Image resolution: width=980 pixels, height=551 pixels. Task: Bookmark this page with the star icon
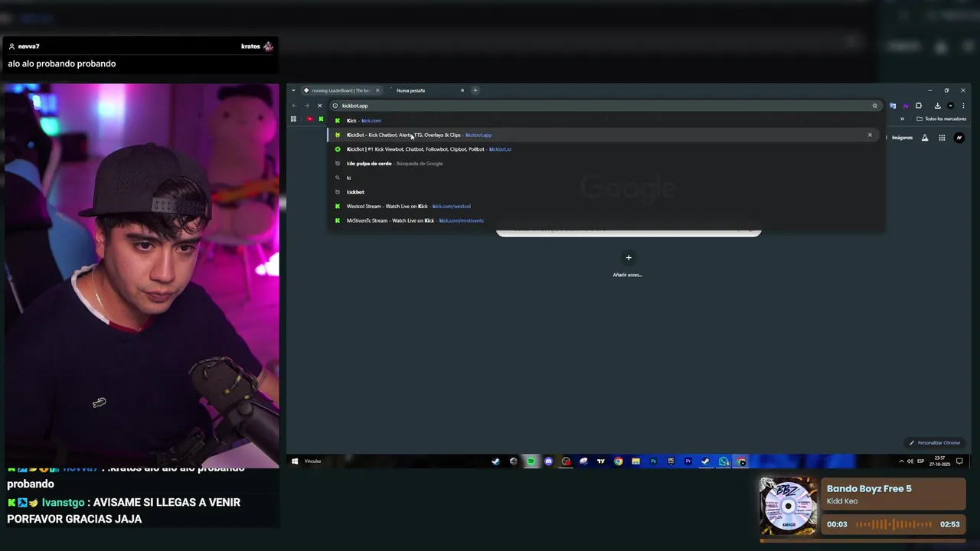point(874,106)
